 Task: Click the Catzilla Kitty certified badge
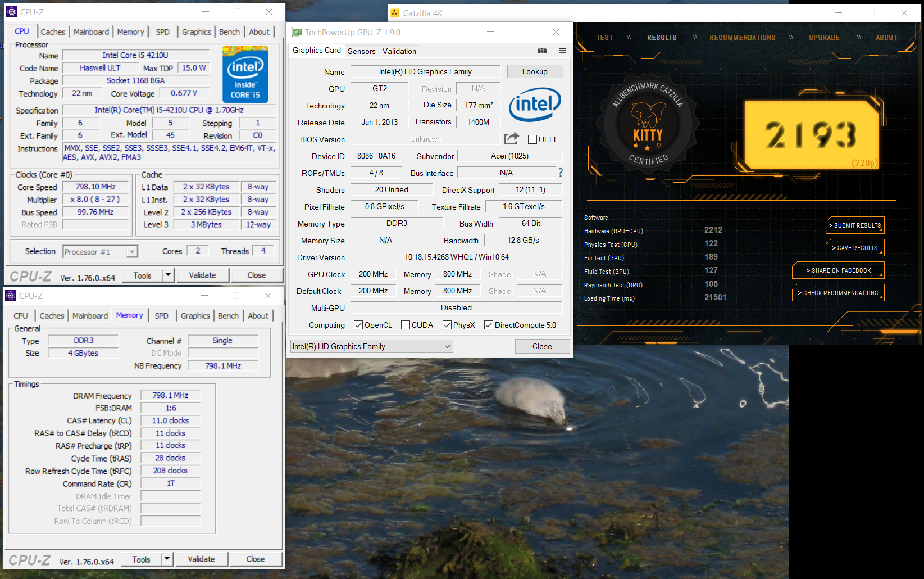[x=648, y=123]
